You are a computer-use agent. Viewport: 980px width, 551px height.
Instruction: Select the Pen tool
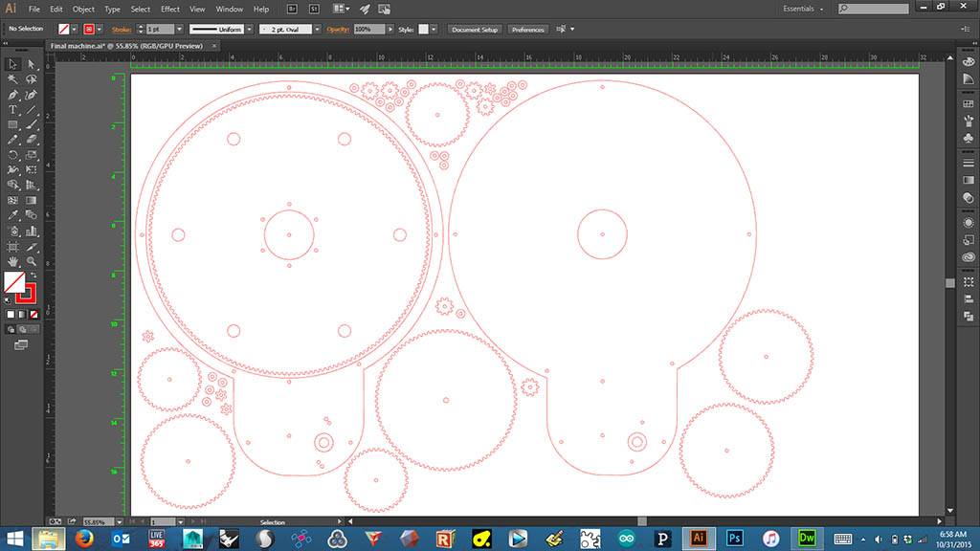pos(13,95)
